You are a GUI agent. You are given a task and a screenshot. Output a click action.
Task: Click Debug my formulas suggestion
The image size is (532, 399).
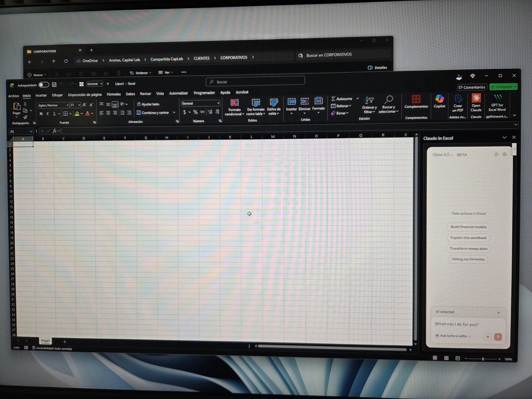[x=468, y=259]
